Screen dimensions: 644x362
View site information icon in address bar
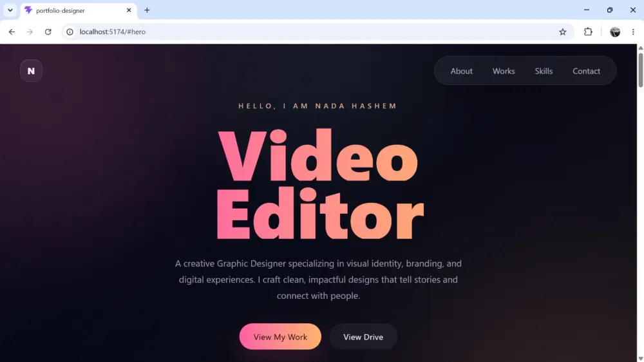point(70,32)
